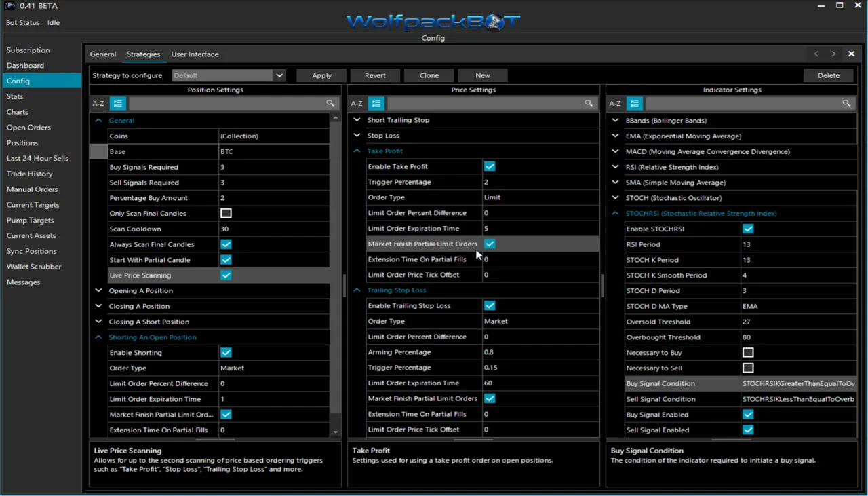This screenshot has width=868, height=496.
Task: Switch to User Interface tab
Action: tap(195, 54)
